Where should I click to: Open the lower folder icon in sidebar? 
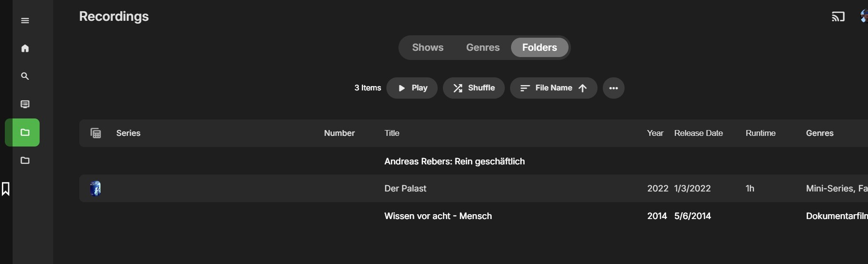coord(25,161)
